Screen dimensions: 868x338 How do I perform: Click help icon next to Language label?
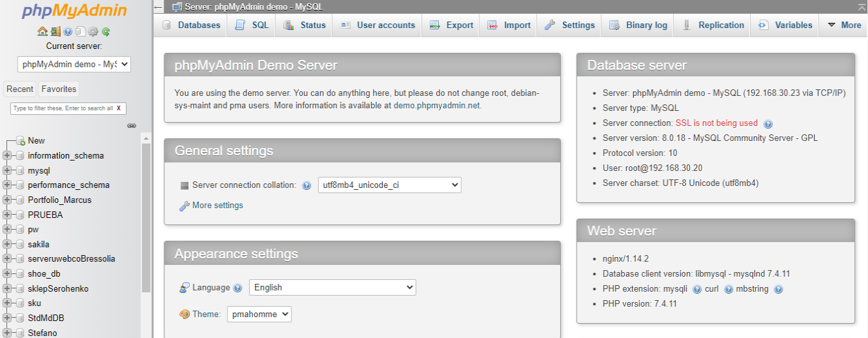coord(237,288)
